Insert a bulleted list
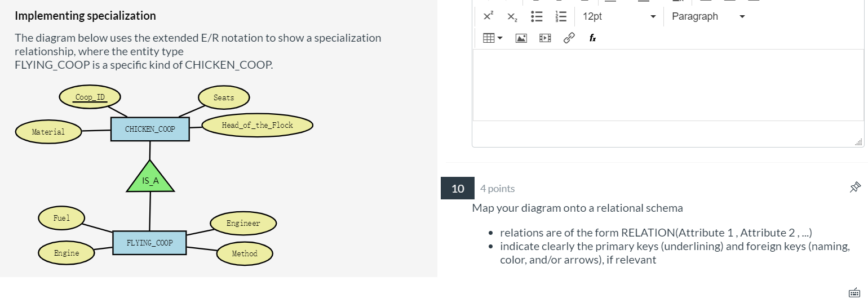This screenshot has height=303, width=868. pos(537,16)
